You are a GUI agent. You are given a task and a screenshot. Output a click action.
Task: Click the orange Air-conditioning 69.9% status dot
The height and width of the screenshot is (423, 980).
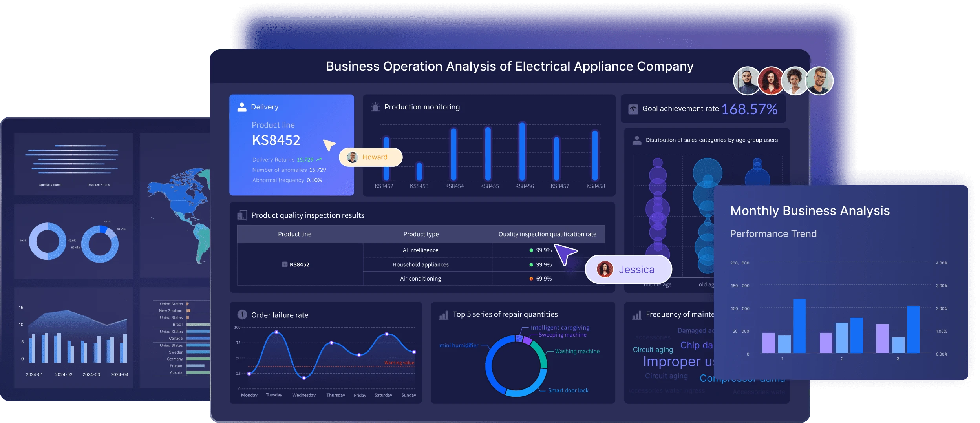coord(531,279)
